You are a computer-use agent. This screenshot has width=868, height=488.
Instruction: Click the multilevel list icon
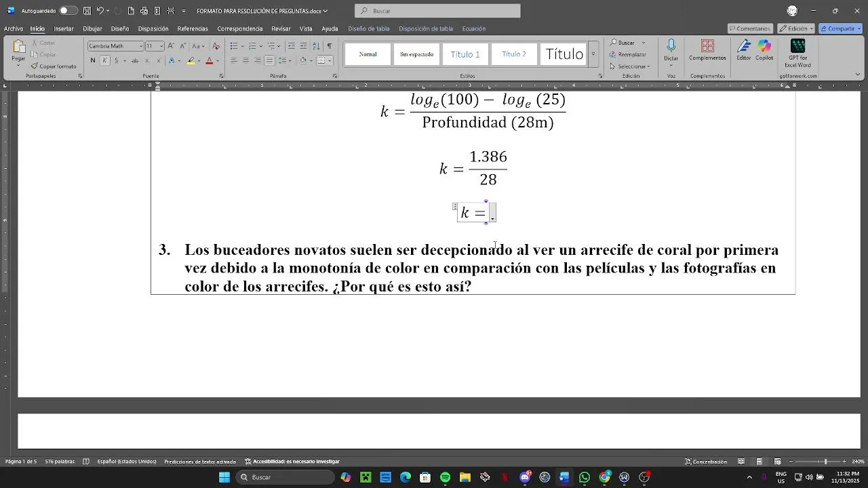tap(271, 46)
